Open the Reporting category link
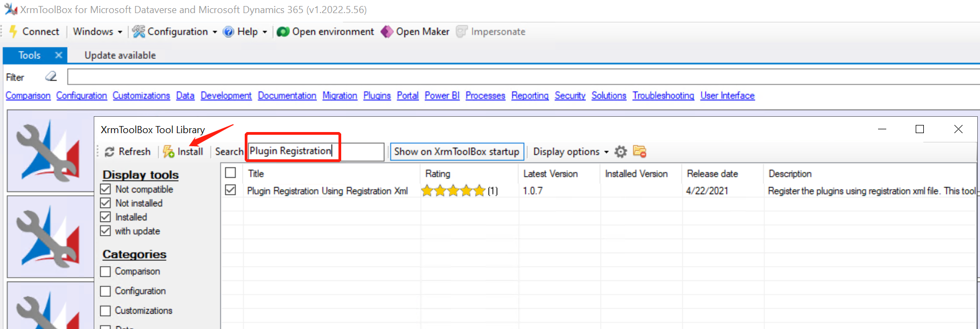The width and height of the screenshot is (980, 329). coord(530,95)
